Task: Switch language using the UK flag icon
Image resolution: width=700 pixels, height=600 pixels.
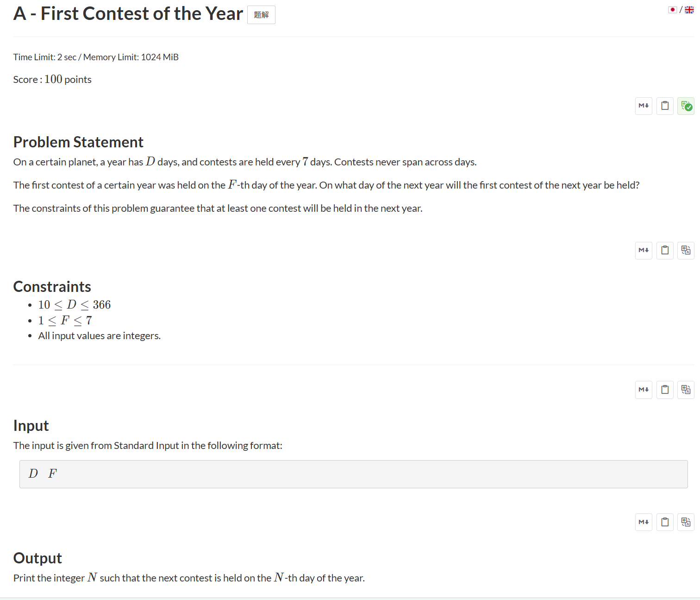Action: point(689,10)
